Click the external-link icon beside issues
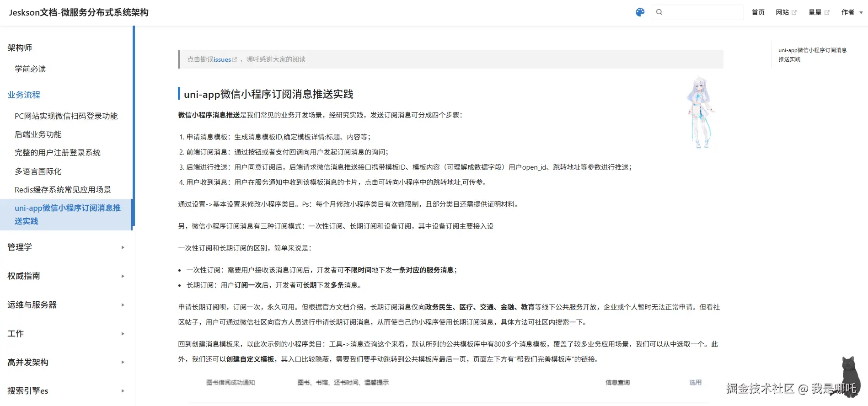 235,60
